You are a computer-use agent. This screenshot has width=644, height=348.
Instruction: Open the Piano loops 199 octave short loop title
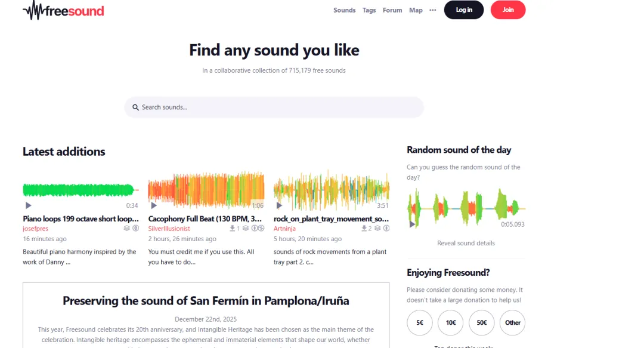81,219
